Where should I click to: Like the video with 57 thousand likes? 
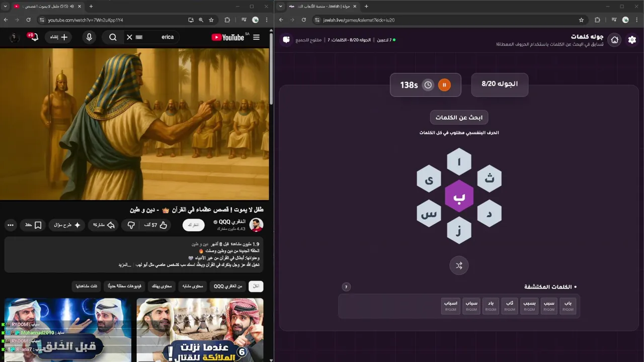click(x=156, y=225)
